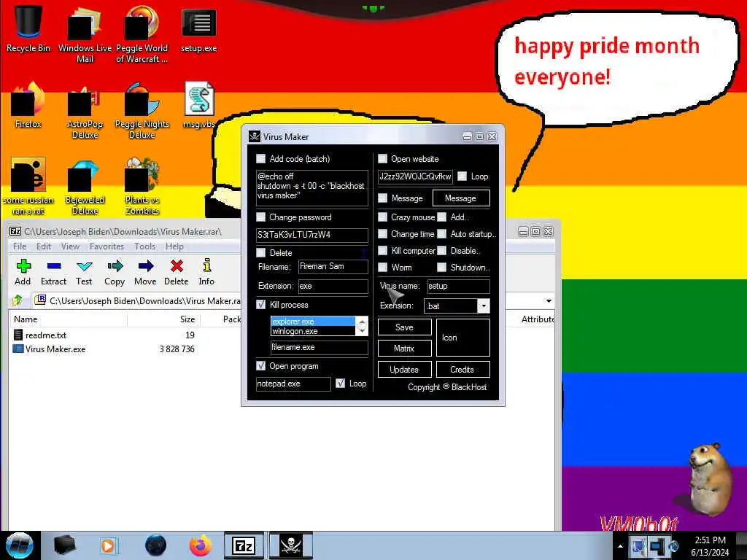
Task: Click the Save button in Virus Maker
Action: point(404,327)
